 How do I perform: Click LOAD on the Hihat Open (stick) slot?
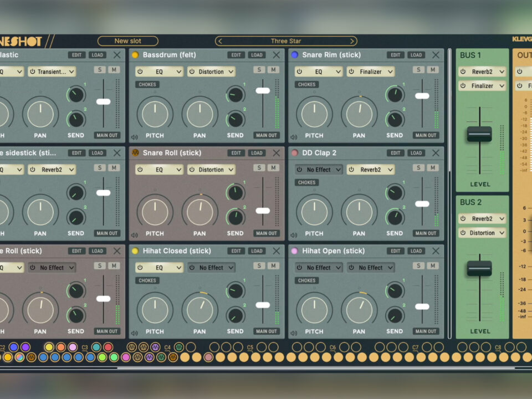click(x=416, y=251)
